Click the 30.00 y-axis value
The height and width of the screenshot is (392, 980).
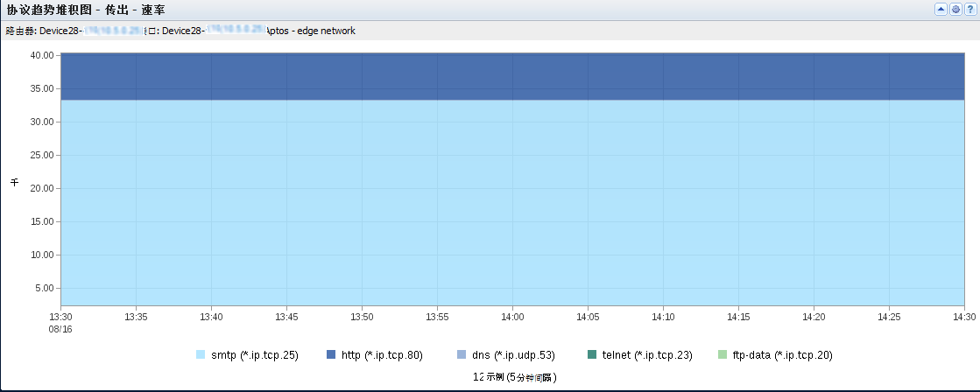tap(44, 122)
